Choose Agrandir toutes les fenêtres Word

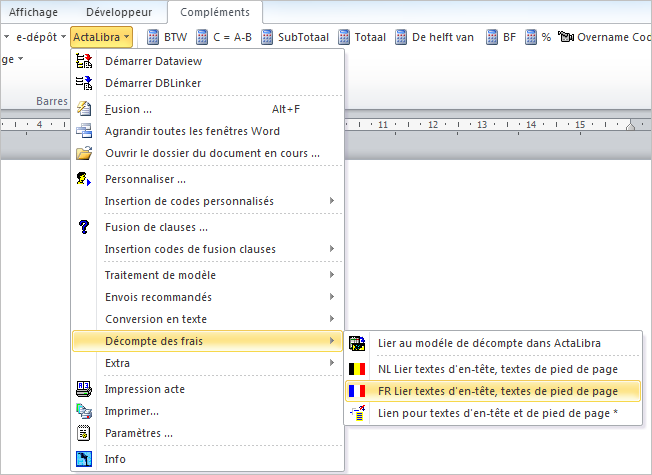[207, 131]
